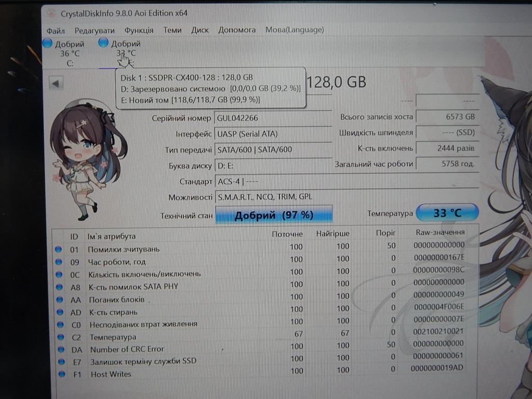The image size is (532, 399).
Task: Open the Редагувати menu
Action: 95,31
